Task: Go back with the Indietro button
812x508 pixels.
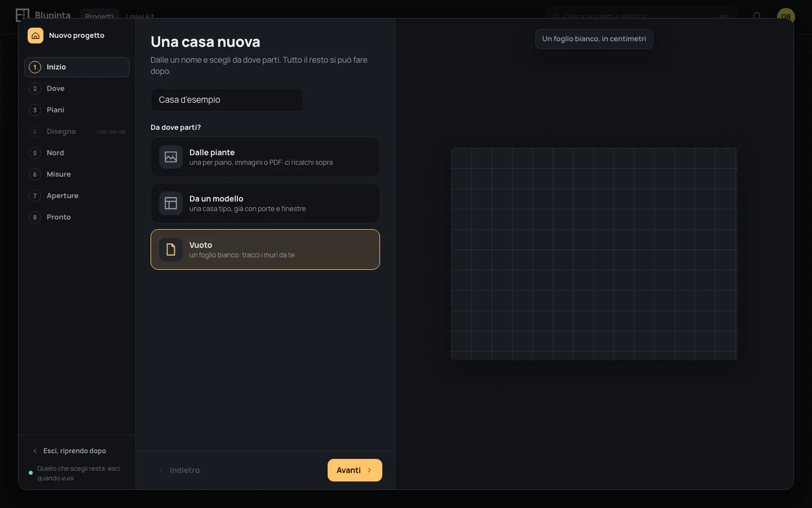Action: 179,470
